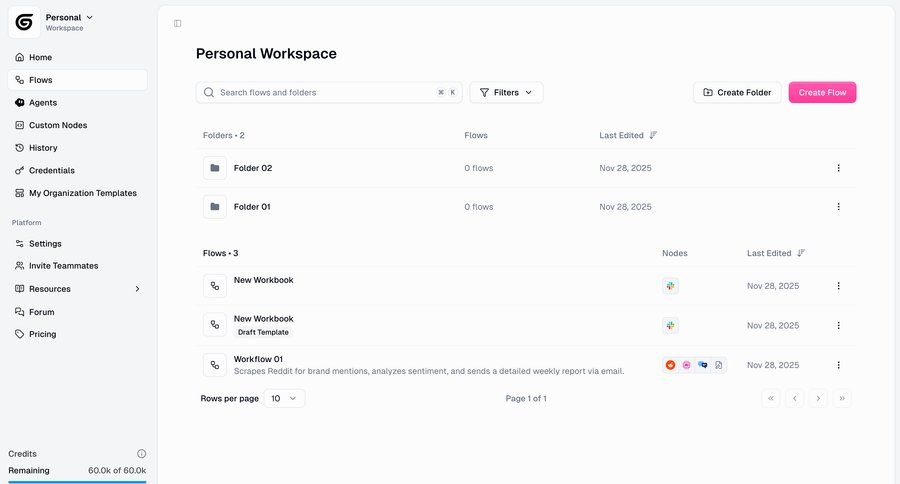This screenshot has width=900, height=484.
Task: Collapse sidebar with the panel toggle icon
Action: point(177,24)
